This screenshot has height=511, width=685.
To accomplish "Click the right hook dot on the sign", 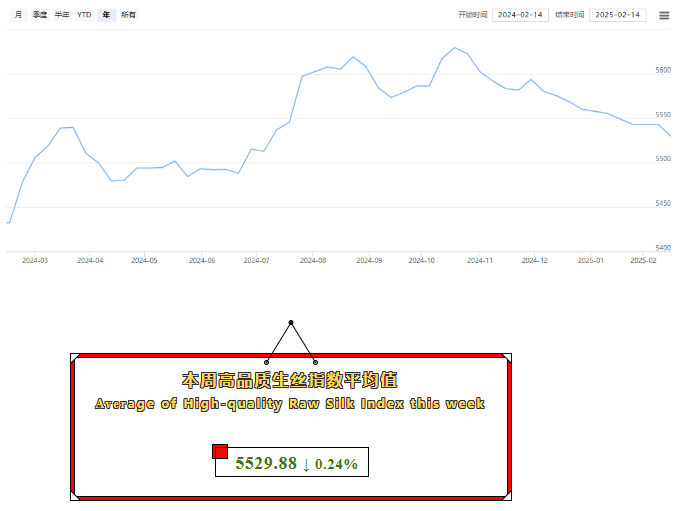I will 316,361.
